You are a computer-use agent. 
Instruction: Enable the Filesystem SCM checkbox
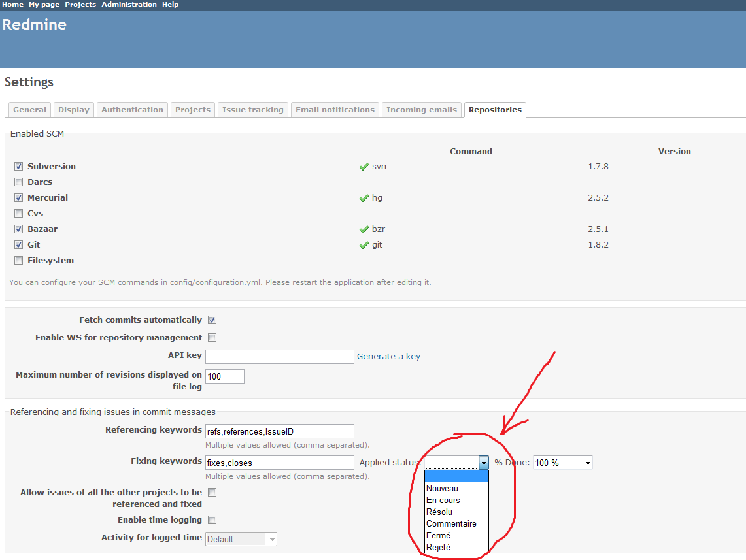(x=18, y=261)
